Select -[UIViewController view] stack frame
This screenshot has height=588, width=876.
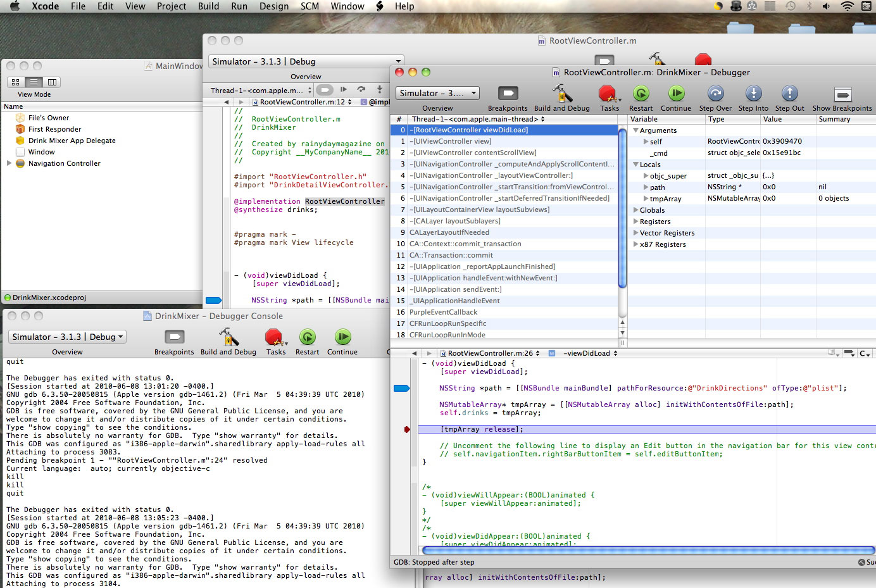tap(504, 141)
